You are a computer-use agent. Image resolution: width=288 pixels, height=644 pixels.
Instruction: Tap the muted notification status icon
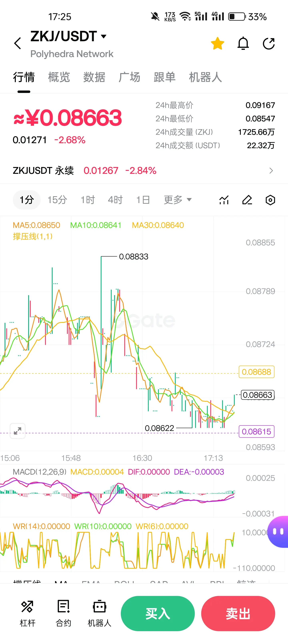[155, 16]
